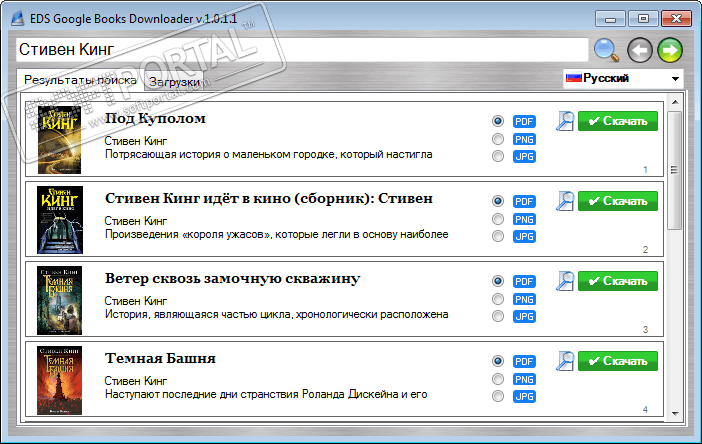Go forward with the green right arrow
The height and width of the screenshot is (444, 702).
point(670,50)
